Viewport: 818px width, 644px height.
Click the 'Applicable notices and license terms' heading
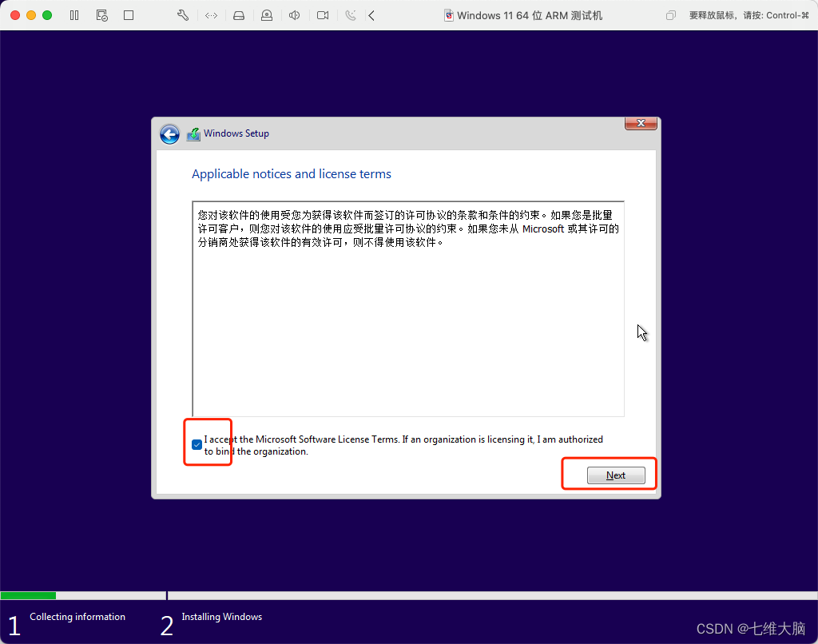click(291, 174)
